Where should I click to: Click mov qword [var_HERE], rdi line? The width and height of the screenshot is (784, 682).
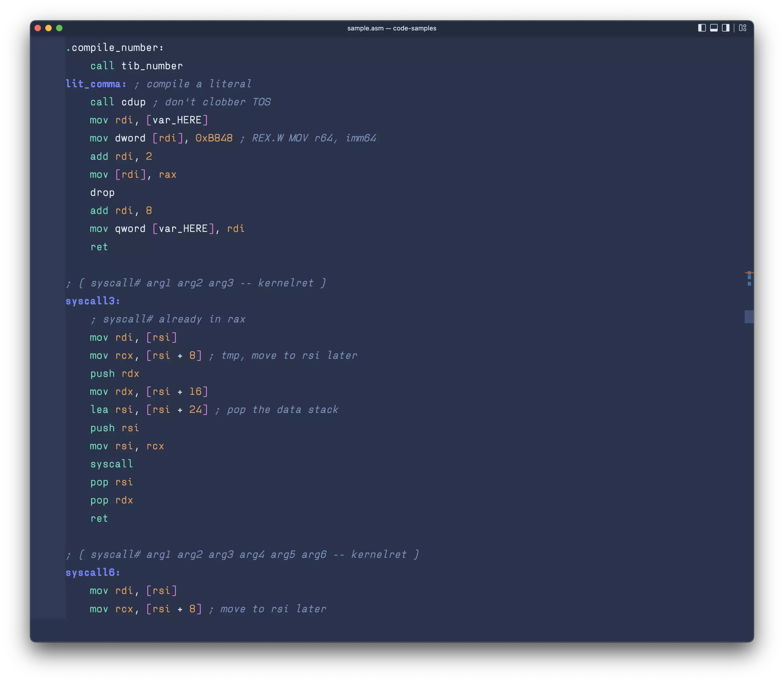click(x=167, y=229)
